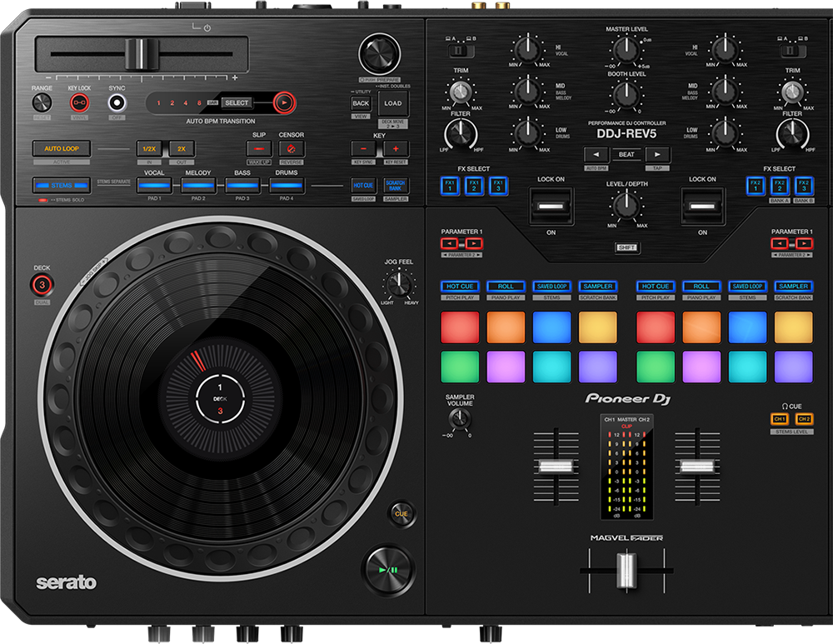
Task: Enable the red KEY LOCK button
Action: [x=81, y=103]
